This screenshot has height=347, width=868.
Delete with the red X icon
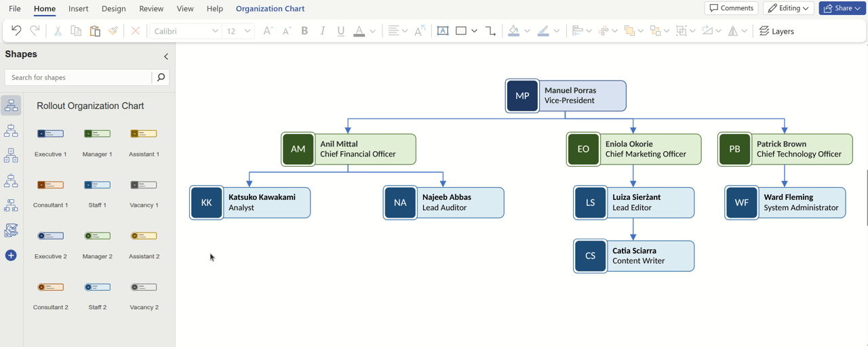(x=136, y=31)
